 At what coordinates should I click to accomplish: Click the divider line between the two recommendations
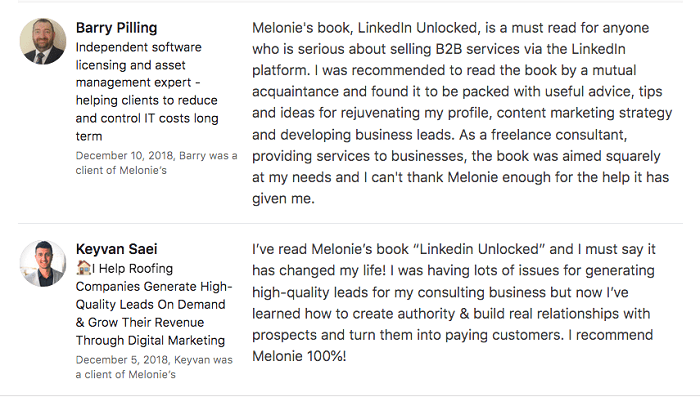pos(350,223)
